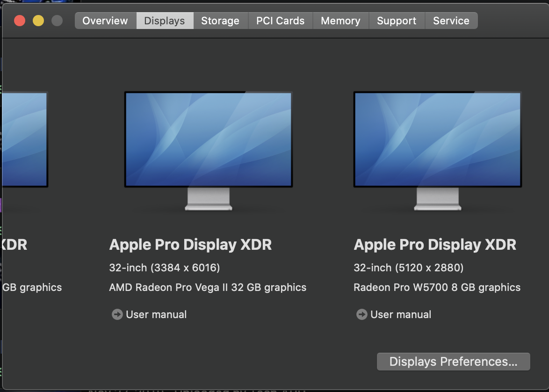This screenshot has width=549, height=392.
Task: Click Radeon Pro W5700 8 GB graphics text
Action: point(437,288)
